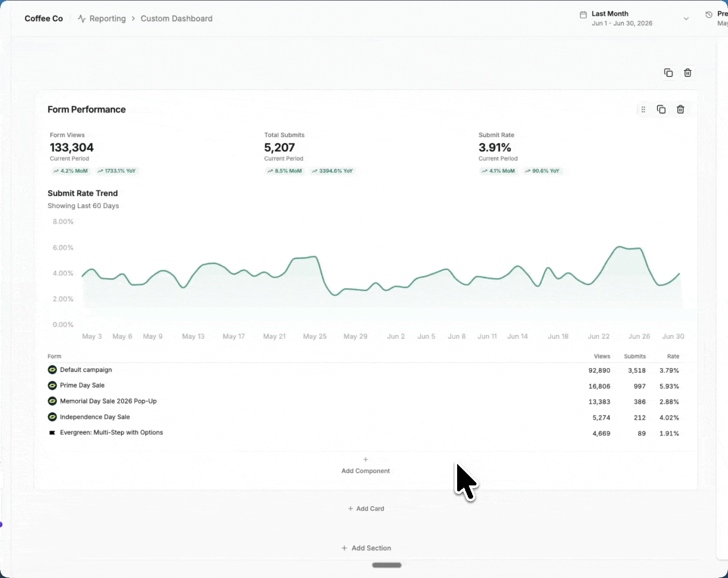The image size is (728, 578).
Task: Click the history clock icon at the top right
Action: 709,14
